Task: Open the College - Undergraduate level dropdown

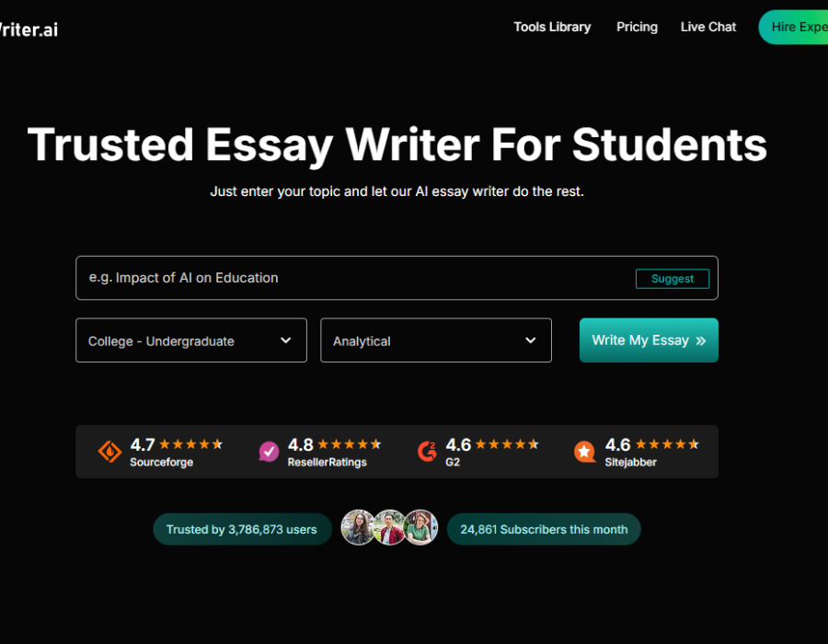Action: click(190, 340)
